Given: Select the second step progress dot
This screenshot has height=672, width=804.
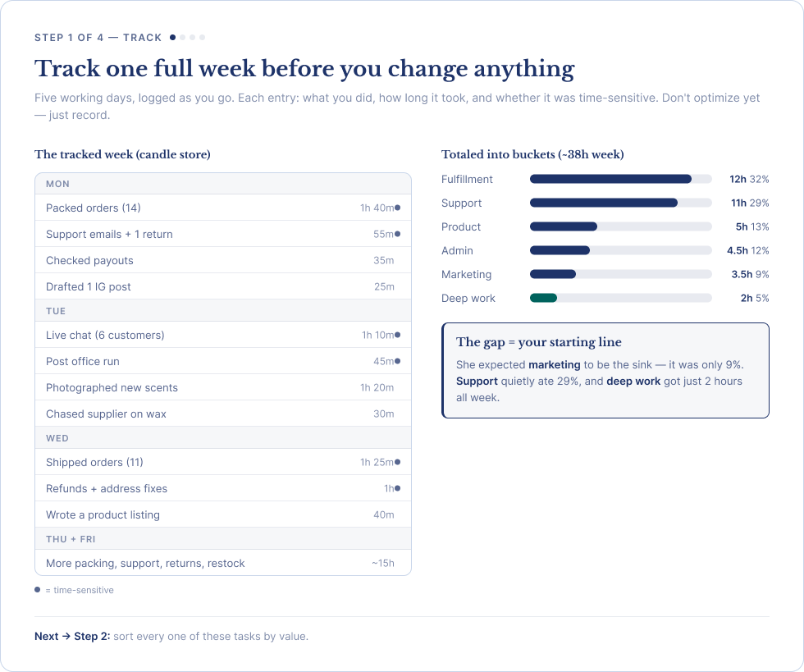Looking at the screenshot, I should coord(182,38).
